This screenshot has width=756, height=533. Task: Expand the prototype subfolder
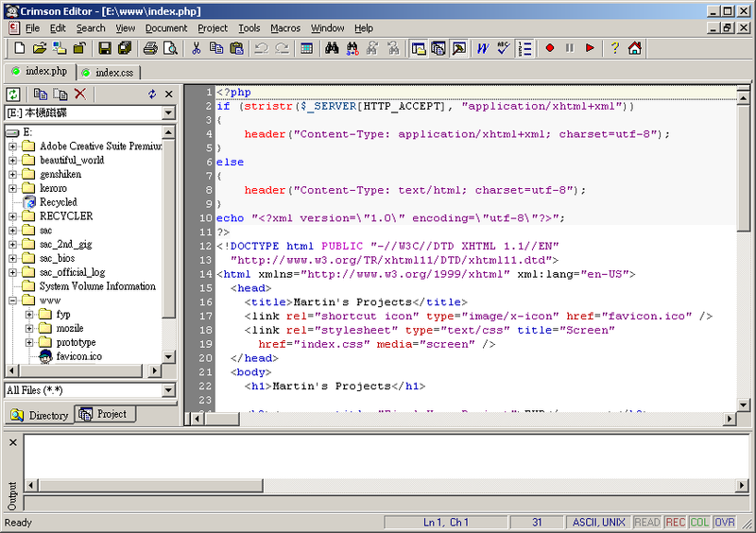click(x=29, y=342)
